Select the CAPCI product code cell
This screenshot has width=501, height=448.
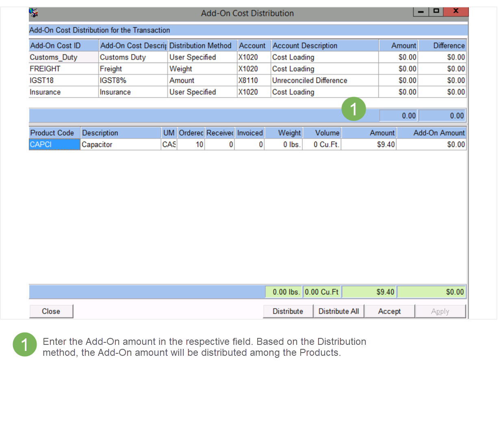tap(54, 145)
